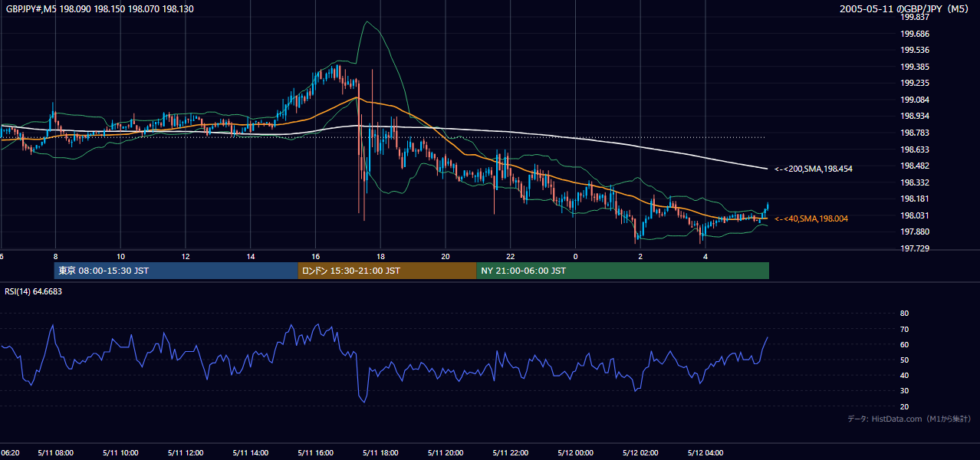980x460 pixels.
Task: Click hour label 14 under price chart
Action: point(251,256)
